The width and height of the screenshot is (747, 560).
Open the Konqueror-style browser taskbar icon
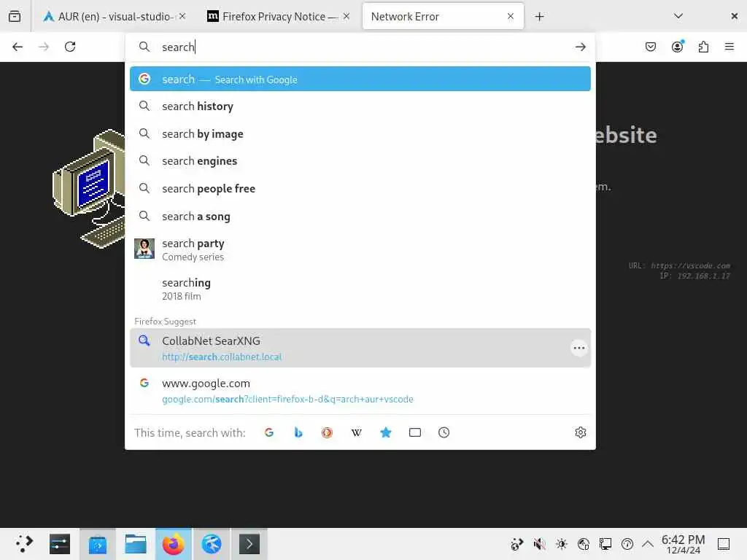click(212, 544)
